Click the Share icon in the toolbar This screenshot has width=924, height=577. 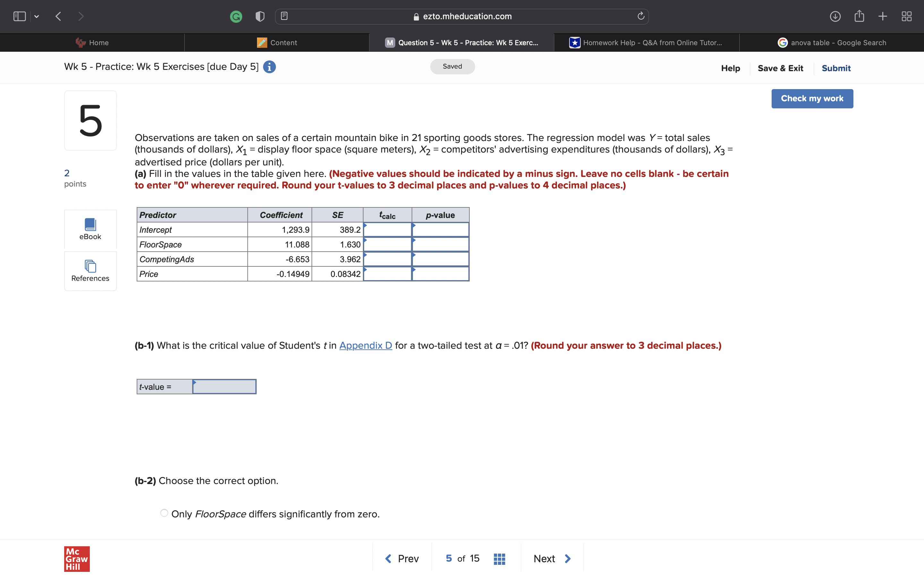860,16
